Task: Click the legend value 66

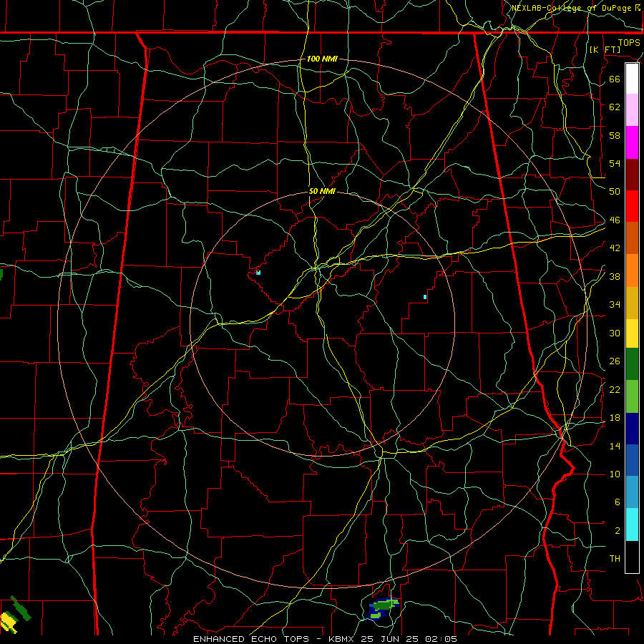Action: coord(615,79)
